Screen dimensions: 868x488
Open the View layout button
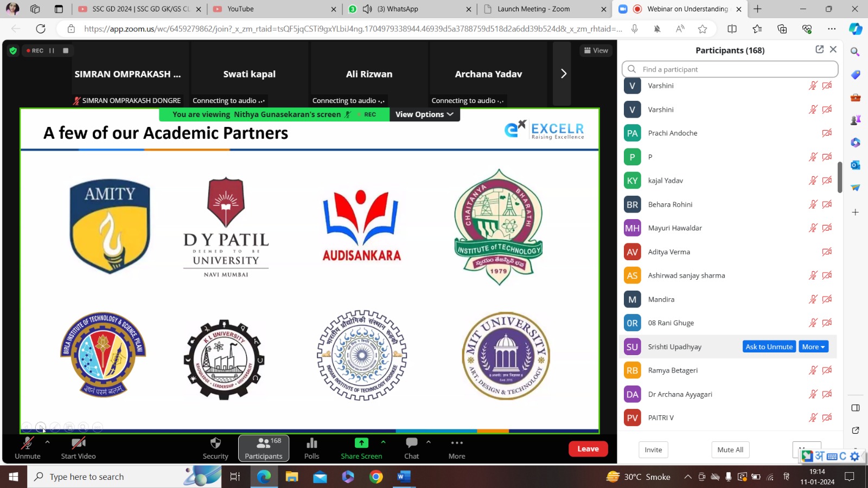[x=596, y=50]
